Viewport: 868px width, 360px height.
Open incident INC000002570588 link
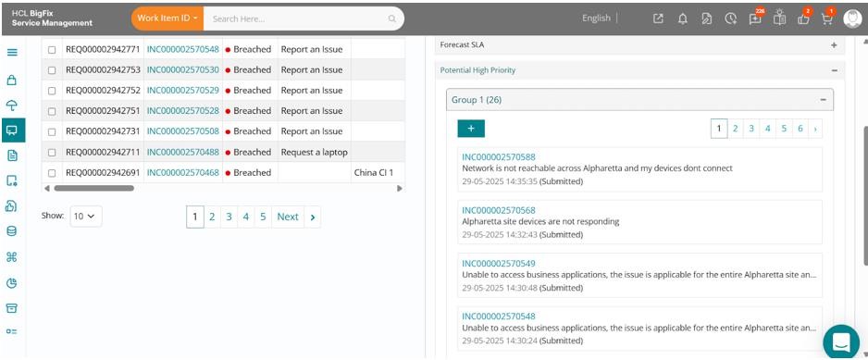(x=499, y=157)
